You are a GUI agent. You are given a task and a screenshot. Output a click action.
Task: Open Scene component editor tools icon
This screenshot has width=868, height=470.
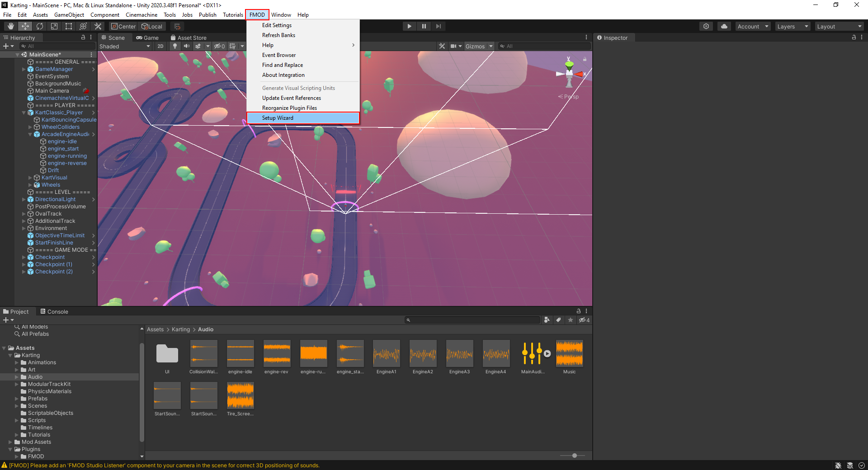coord(442,46)
